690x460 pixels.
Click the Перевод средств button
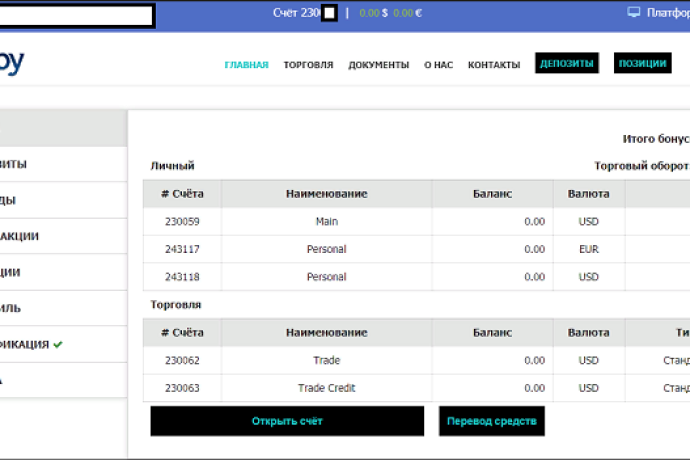tap(492, 421)
